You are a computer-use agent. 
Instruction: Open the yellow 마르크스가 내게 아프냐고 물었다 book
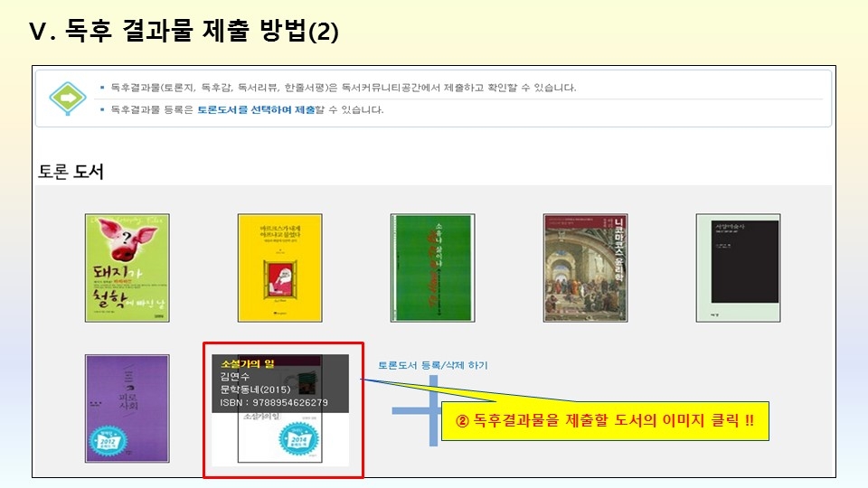[280, 267]
